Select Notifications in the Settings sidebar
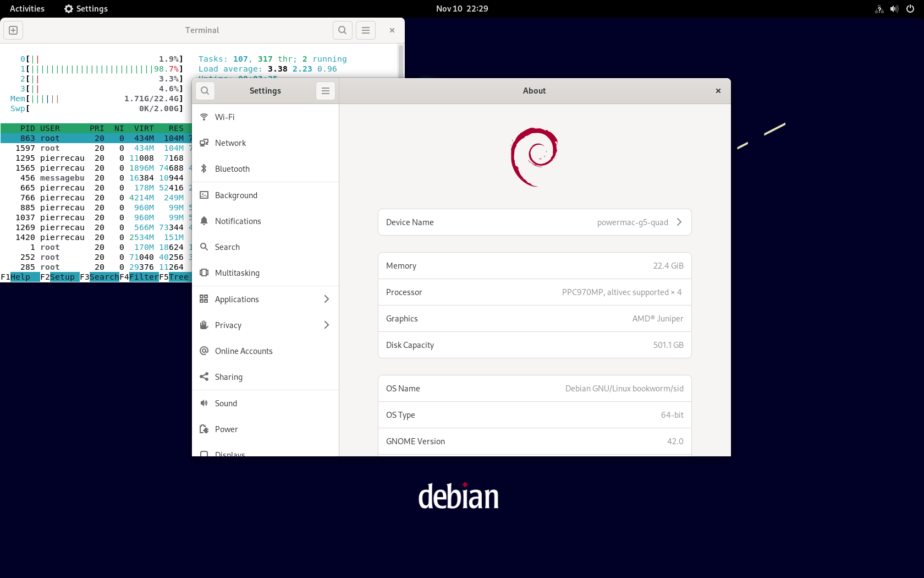The width and height of the screenshot is (924, 578). coord(265,221)
